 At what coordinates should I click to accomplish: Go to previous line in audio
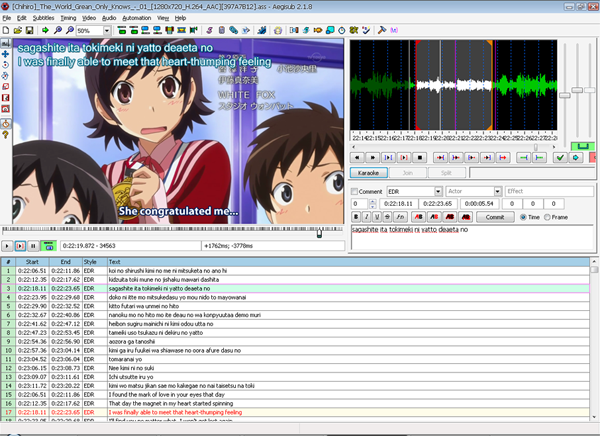coord(357,157)
